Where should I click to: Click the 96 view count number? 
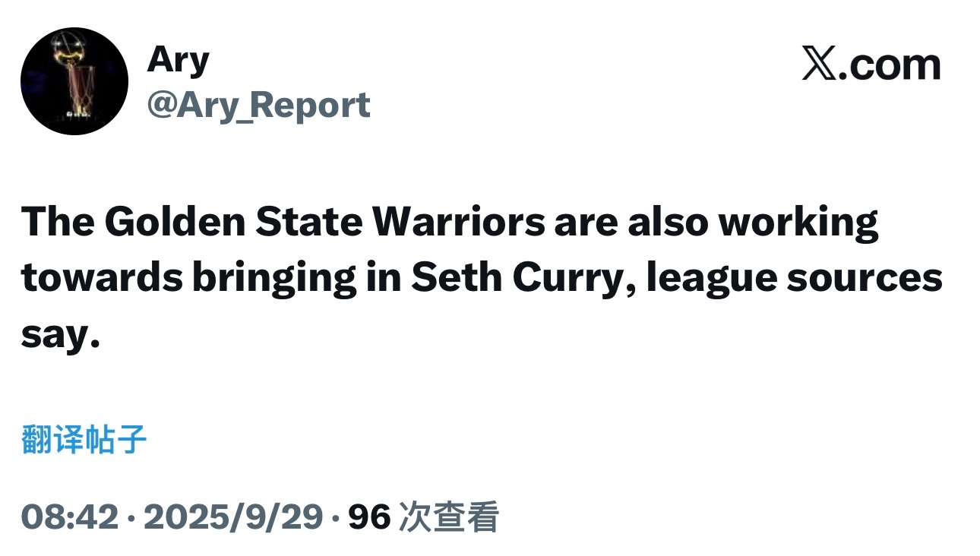click(369, 517)
